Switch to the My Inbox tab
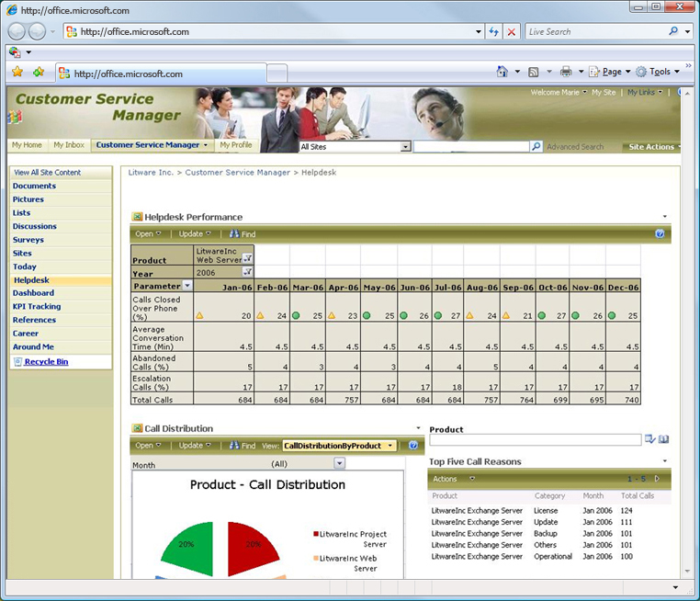 (x=69, y=145)
